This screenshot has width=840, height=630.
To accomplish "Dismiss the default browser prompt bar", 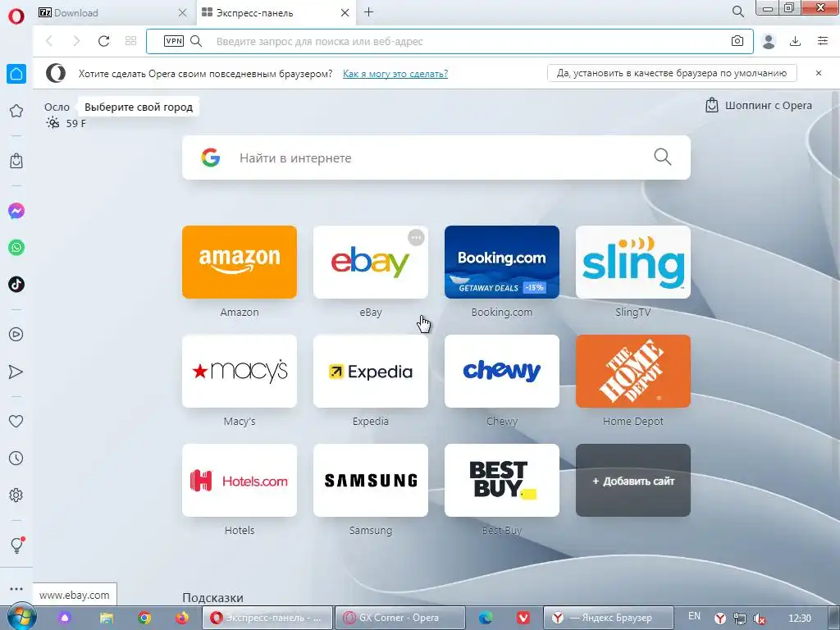I will pyautogui.click(x=819, y=73).
